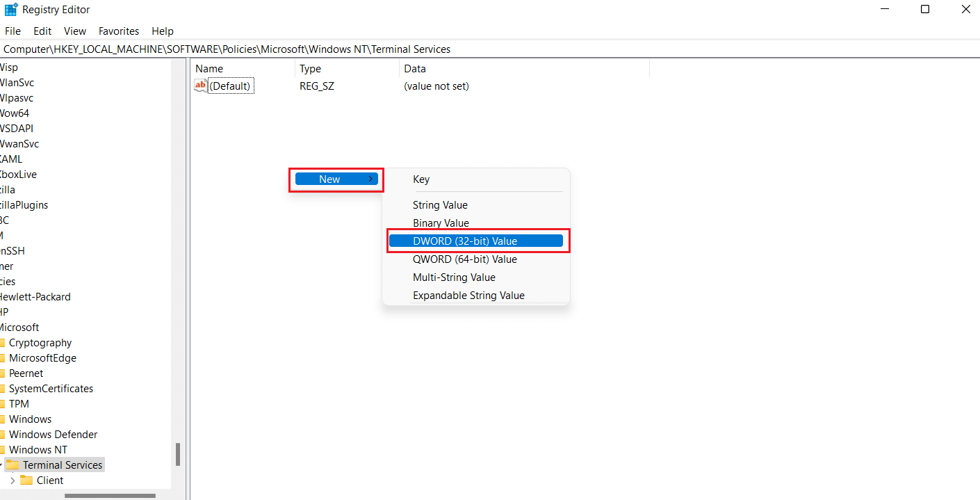Select the Wow64 tree key
Viewport: 980px width, 500px height.
(x=15, y=113)
